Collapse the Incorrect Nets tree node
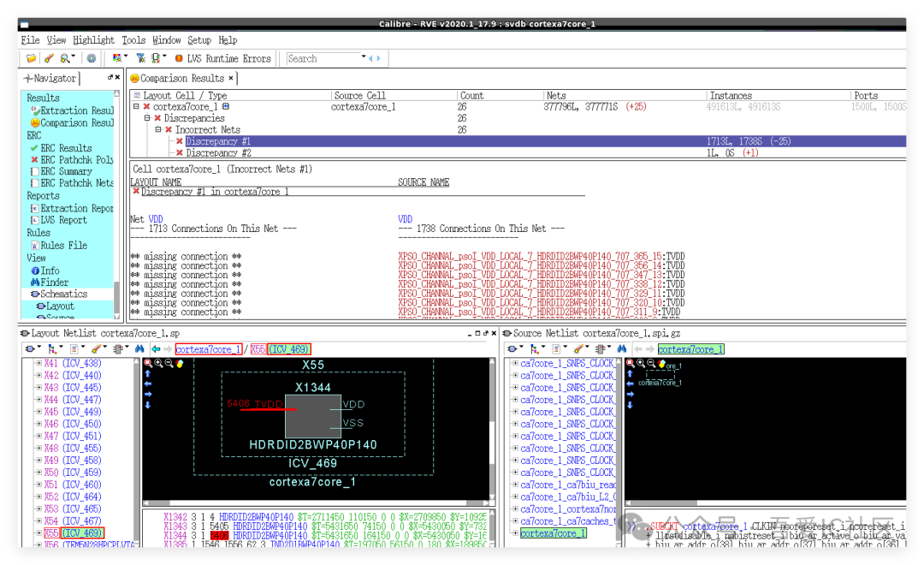The height and width of the screenshot is (565, 924). pyautogui.click(x=158, y=130)
